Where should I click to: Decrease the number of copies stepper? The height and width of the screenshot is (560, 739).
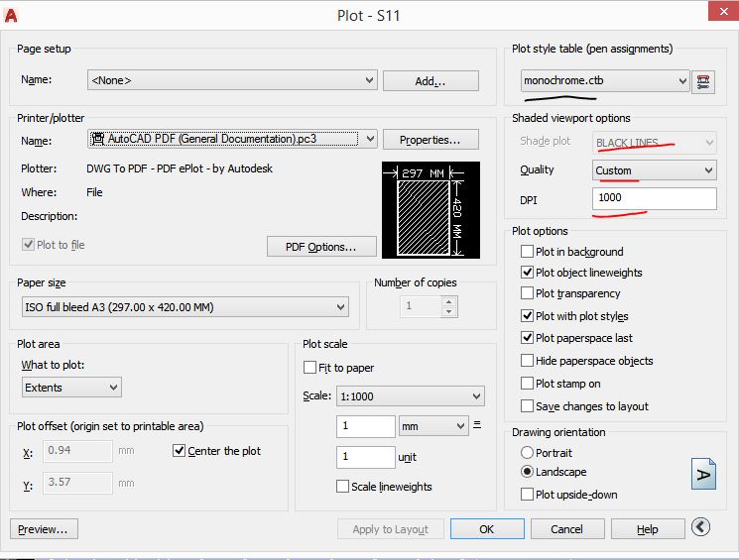[x=449, y=312]
